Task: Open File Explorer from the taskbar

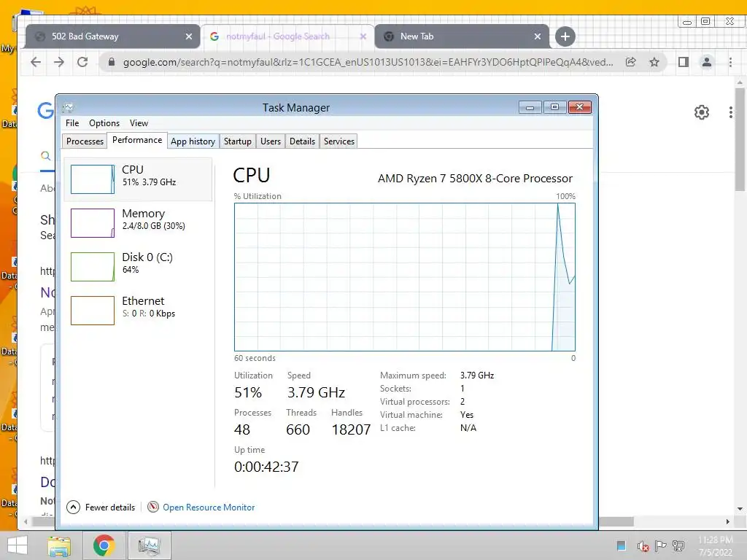Action: pyautogui.click(x=59, y=545)
